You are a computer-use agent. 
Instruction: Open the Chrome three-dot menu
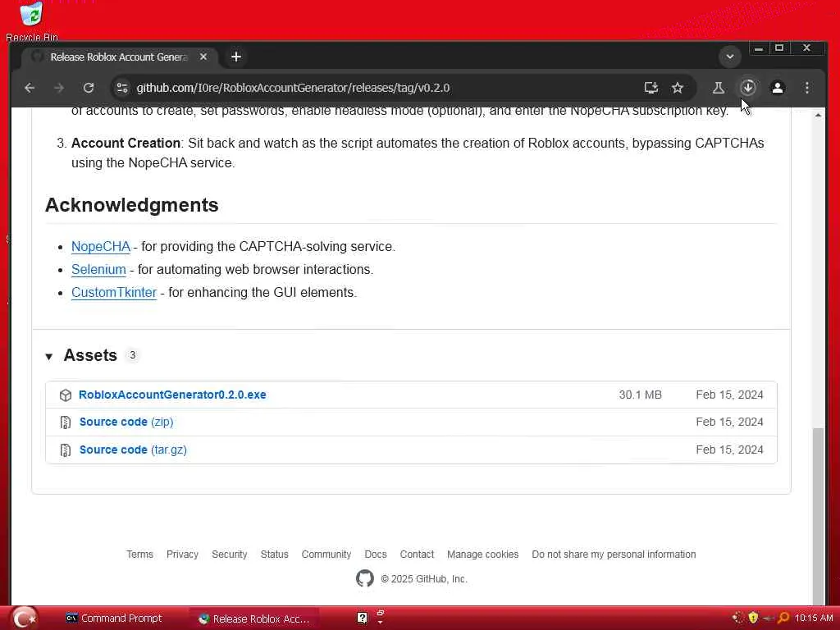(x=807, y=88)
